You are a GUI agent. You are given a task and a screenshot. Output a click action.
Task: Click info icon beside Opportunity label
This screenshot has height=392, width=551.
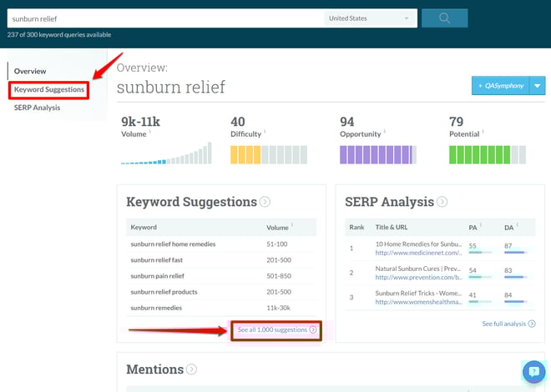click(x=384, y=131)
